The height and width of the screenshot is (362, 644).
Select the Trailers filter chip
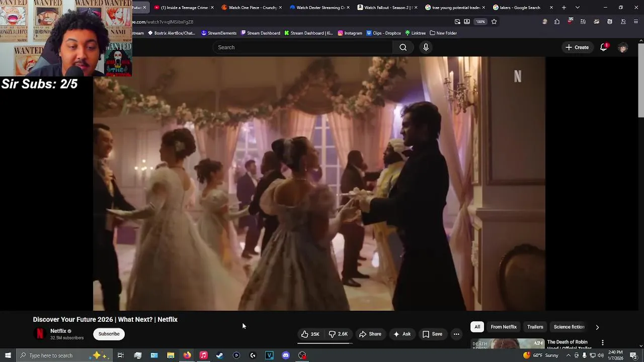coord(535,327)
